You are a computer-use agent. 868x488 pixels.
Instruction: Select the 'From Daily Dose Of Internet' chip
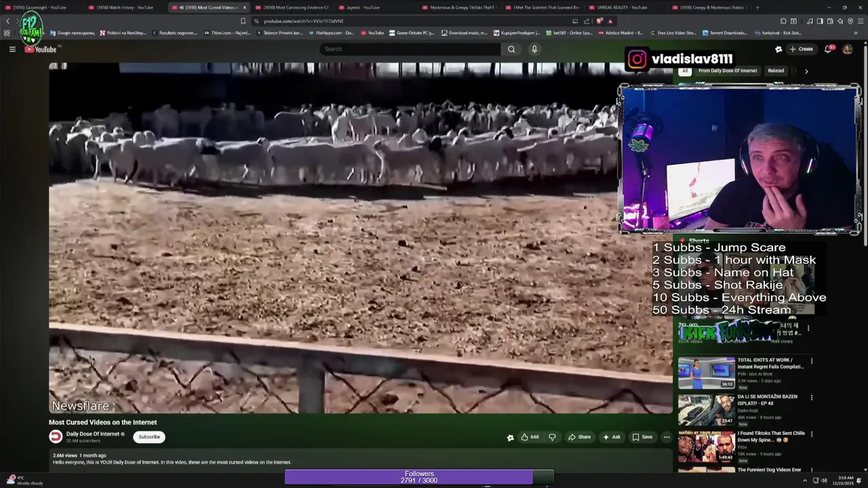(728, 70)
